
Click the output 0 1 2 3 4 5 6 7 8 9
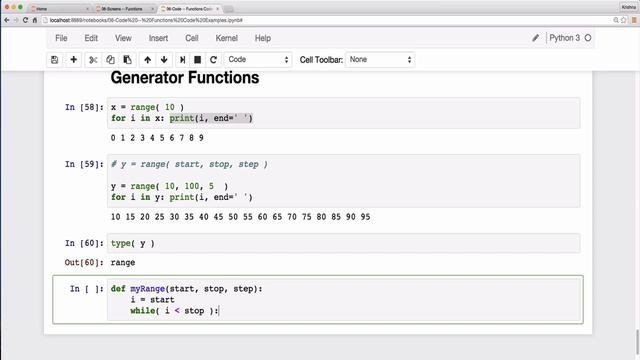[157, 138]
